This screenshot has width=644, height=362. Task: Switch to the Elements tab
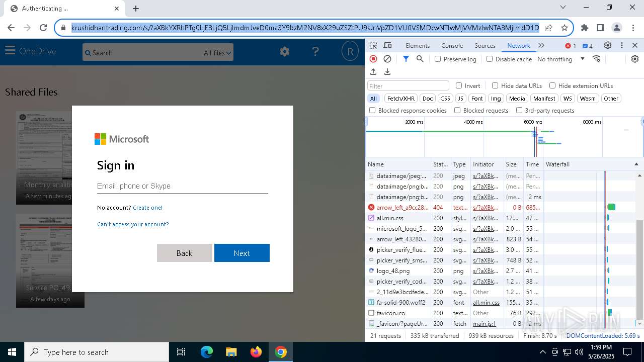click(418, 45)
